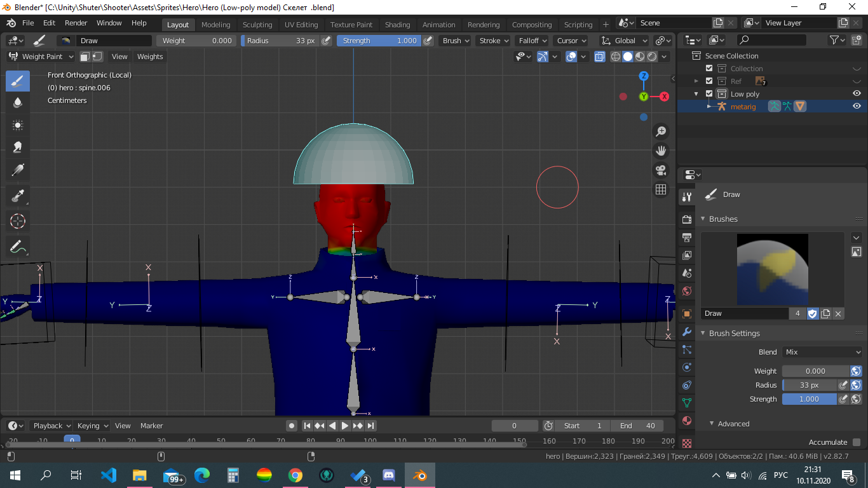The height and width of the screenshot is (488, 868).
Task: Open the timeline Marker menu
Action: 151,426
